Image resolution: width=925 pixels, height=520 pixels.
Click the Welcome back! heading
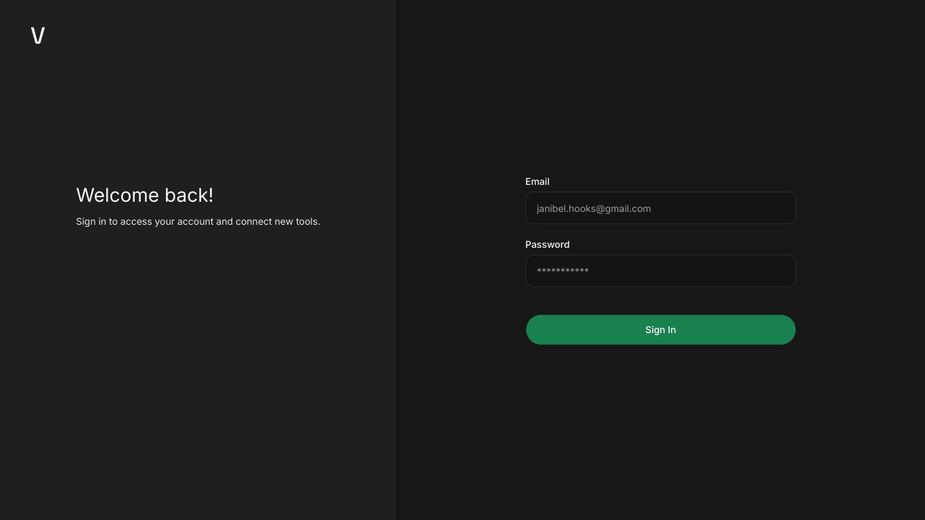(145, 195)
